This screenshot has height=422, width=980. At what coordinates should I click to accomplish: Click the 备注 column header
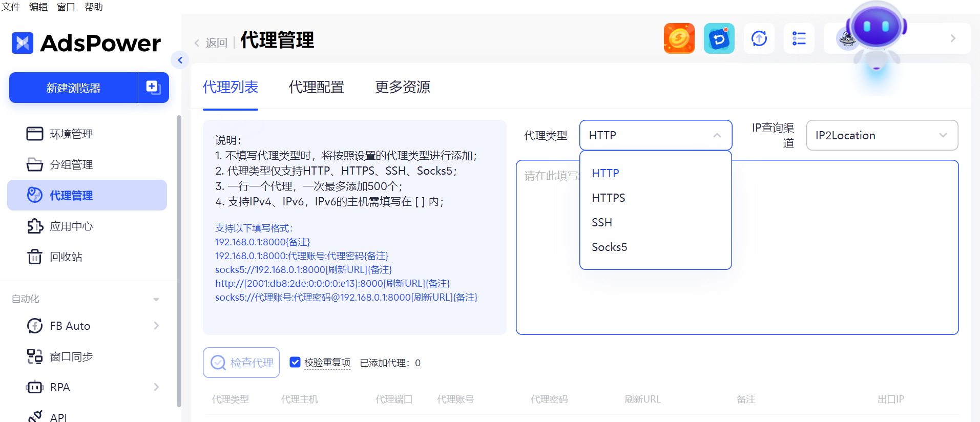coord(746,399)
